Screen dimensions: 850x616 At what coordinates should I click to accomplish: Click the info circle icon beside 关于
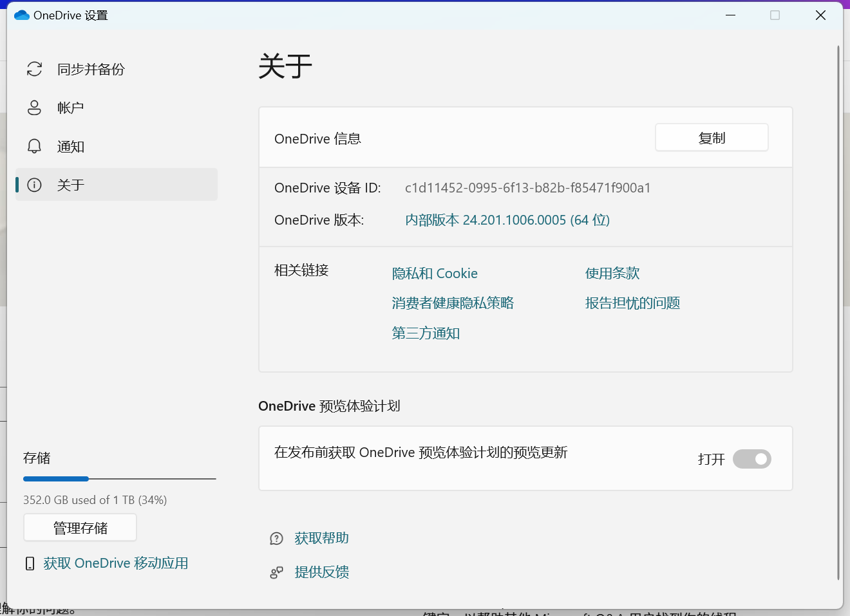[x=35, y=185]
